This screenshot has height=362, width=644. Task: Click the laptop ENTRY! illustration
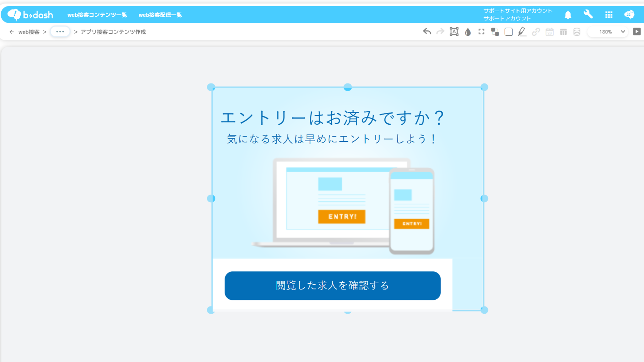342,216
